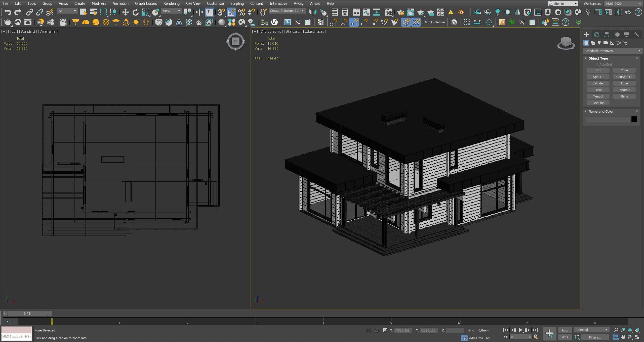
Task: Click the Set Keys large plus button
Action: tap(549, 333)
